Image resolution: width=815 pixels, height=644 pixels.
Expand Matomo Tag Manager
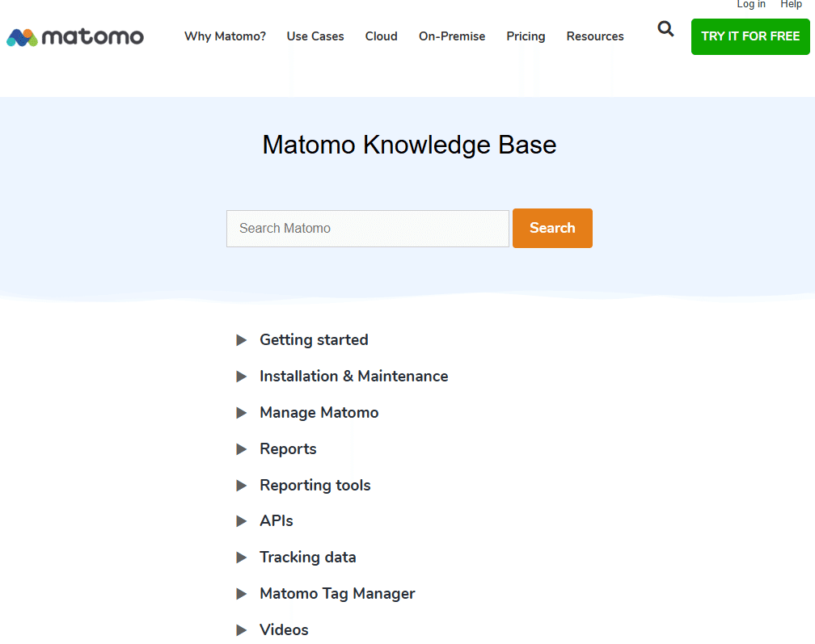click(x=337, y=593)
